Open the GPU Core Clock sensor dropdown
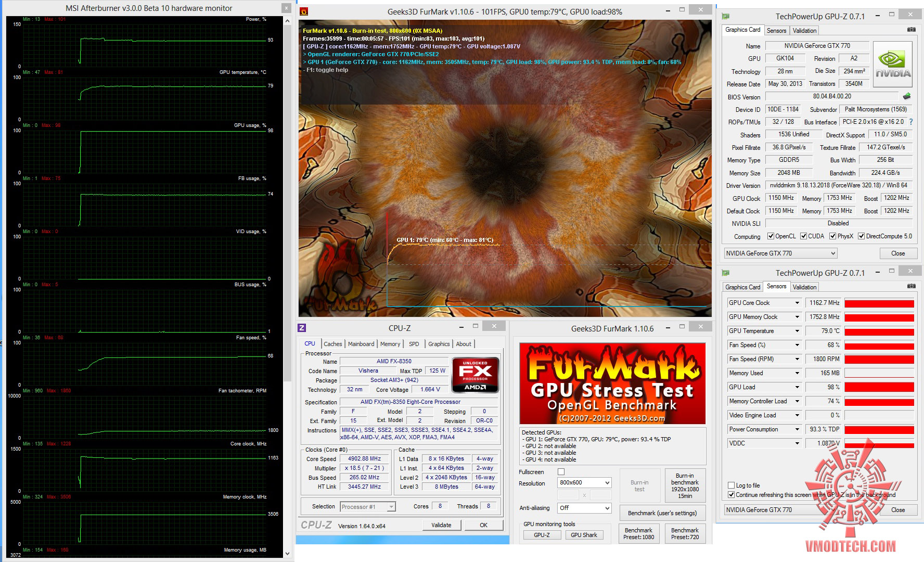The image size is (924, 562). pos(797,303)
